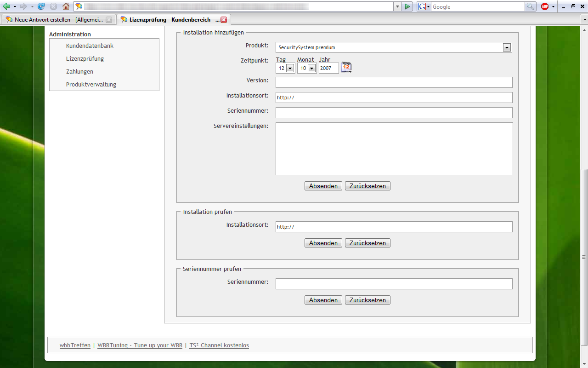This screenshot has width=588, height=368.
Task: Click the browser Back arrow button
Action: click(6, 6)
